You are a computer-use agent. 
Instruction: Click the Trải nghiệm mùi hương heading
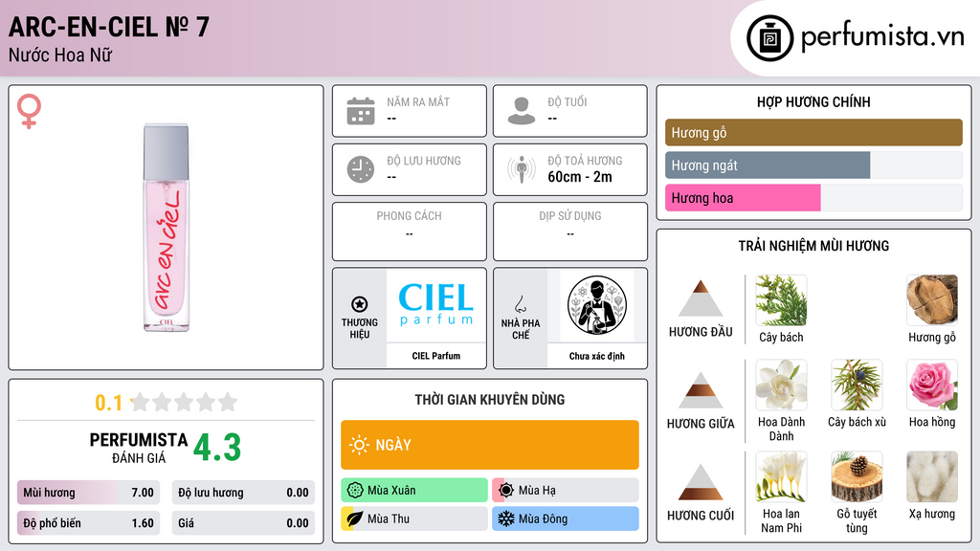click(813, 246)
